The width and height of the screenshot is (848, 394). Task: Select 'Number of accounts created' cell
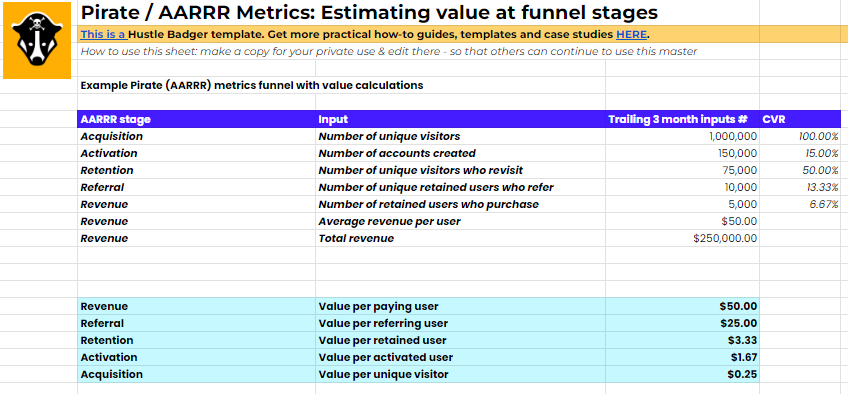tap(461, 153)
